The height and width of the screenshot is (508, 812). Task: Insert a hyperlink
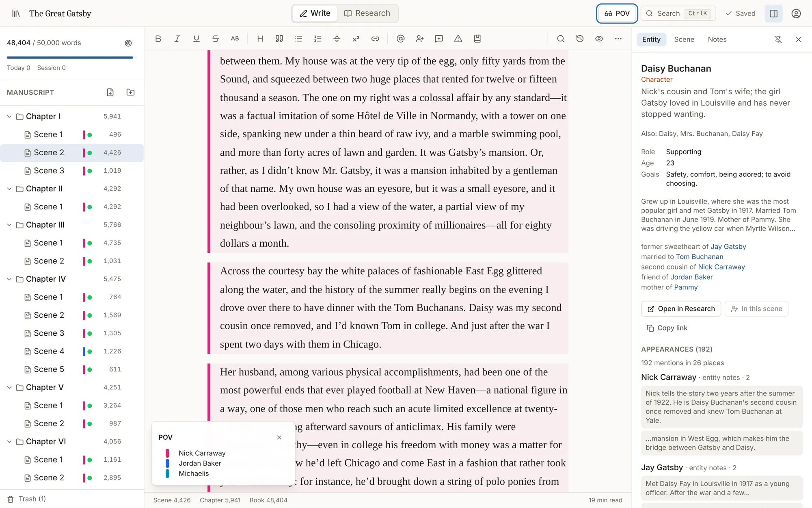coord(375,39)
